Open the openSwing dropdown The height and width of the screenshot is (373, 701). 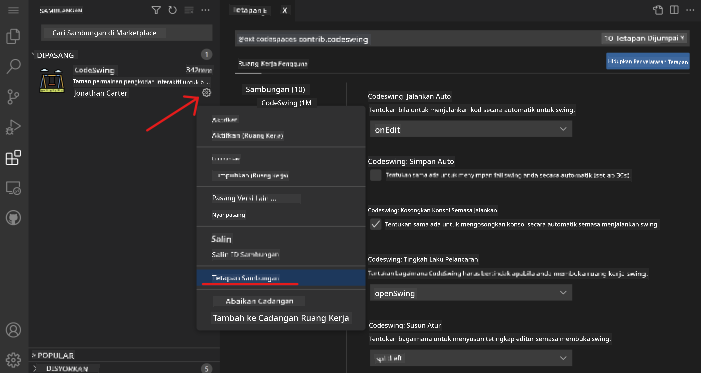pyautogui.click(x=471, y=293)
